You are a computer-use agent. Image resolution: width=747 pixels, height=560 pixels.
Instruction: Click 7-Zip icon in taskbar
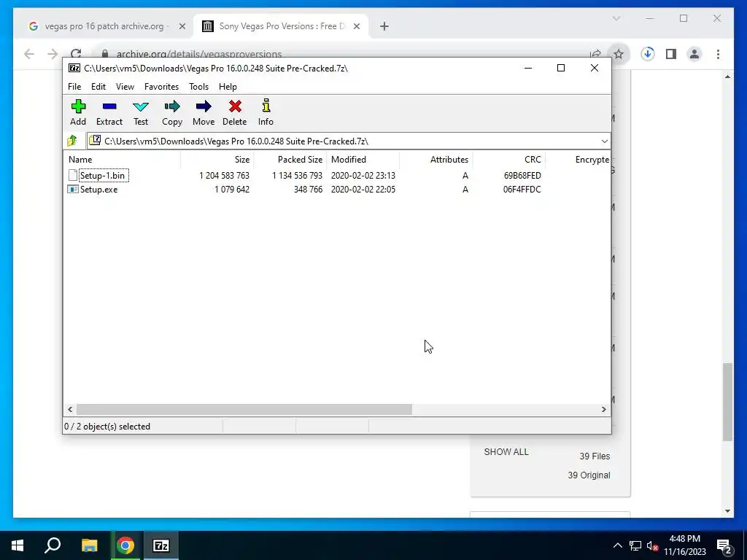click(x=161, y=545)
